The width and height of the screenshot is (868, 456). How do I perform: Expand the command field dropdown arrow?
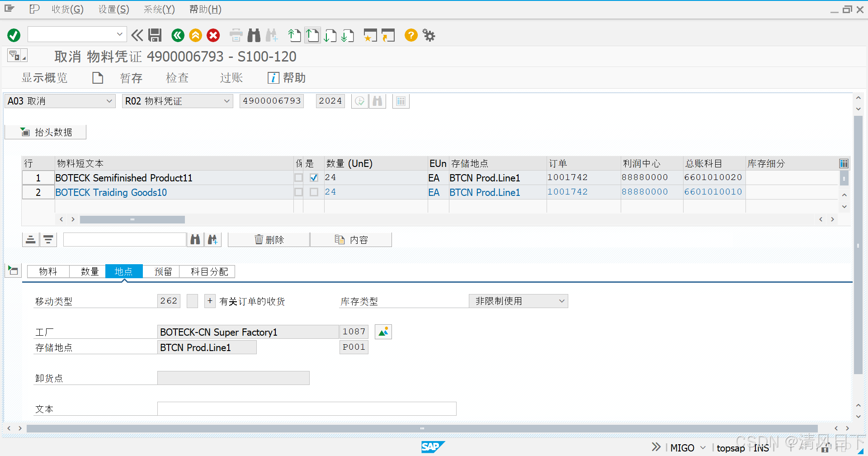point(119,34)
